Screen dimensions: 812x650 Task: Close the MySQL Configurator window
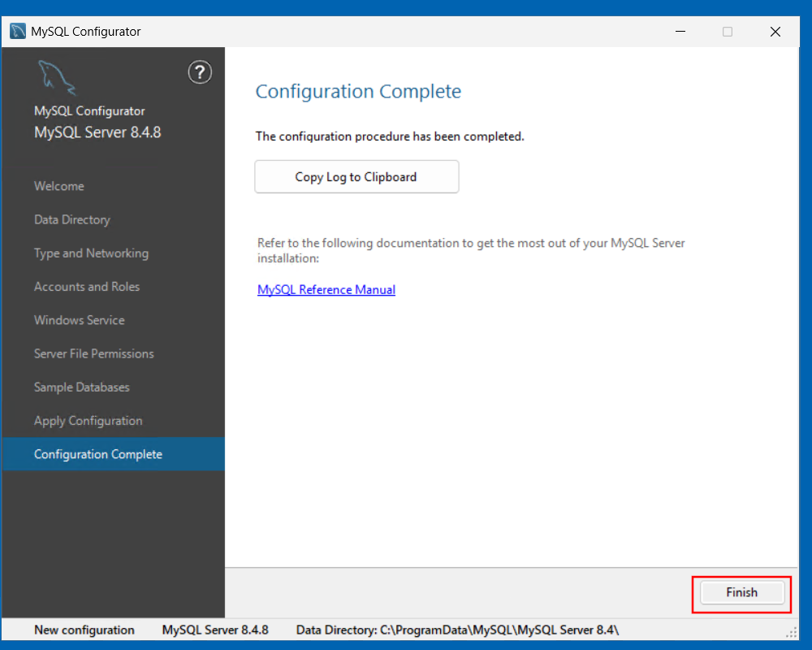(775, 32)
